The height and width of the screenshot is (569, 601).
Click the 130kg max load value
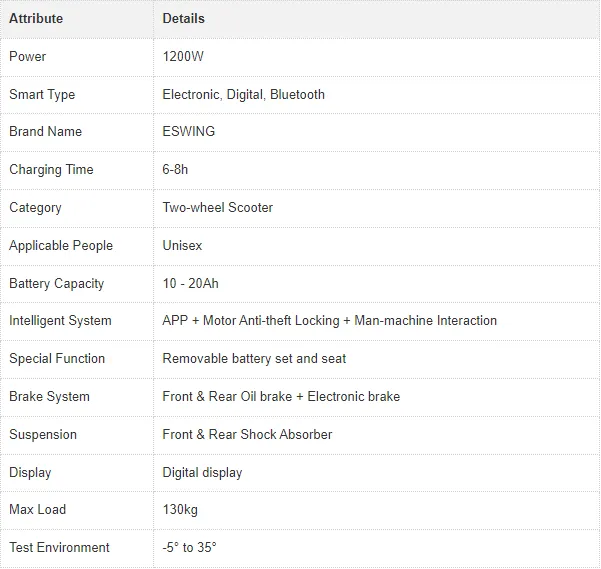[x=180, y=510]
